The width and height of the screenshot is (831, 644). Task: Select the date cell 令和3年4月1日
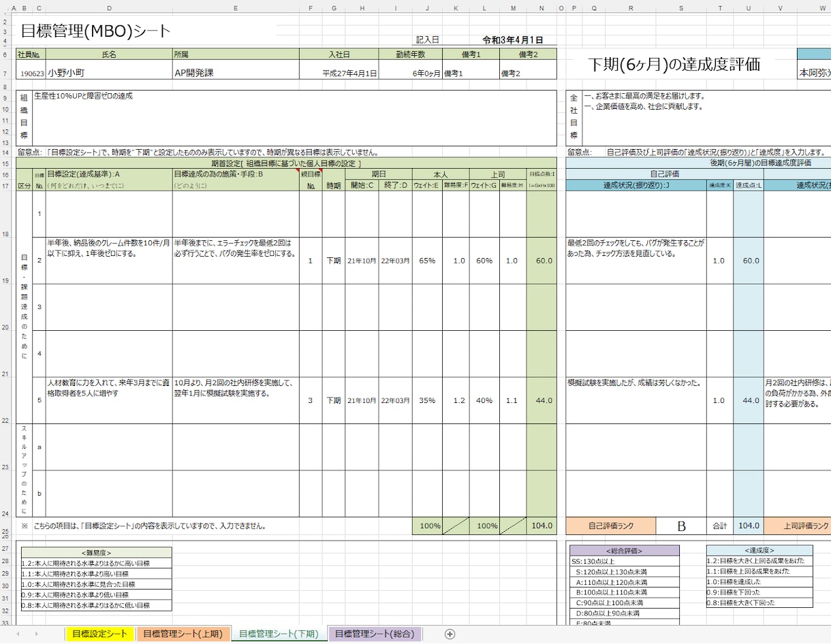point(513,40)
